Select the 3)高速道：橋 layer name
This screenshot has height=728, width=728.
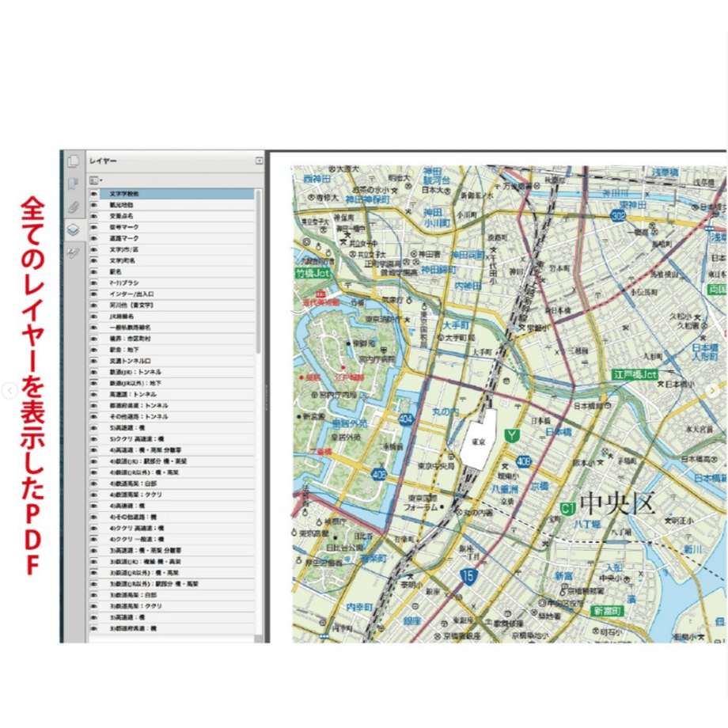(x=127, y=617)
